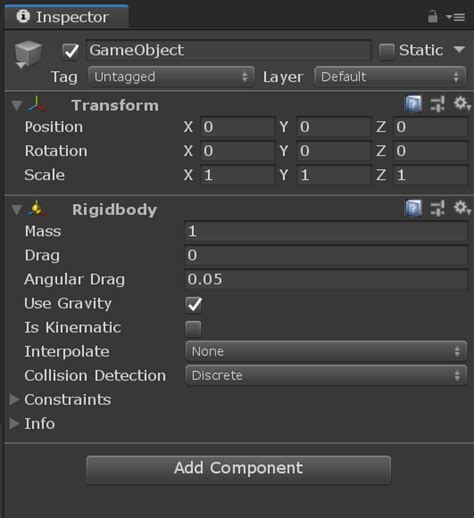Toggle the GameObject active checkbox

click(71, 51)
